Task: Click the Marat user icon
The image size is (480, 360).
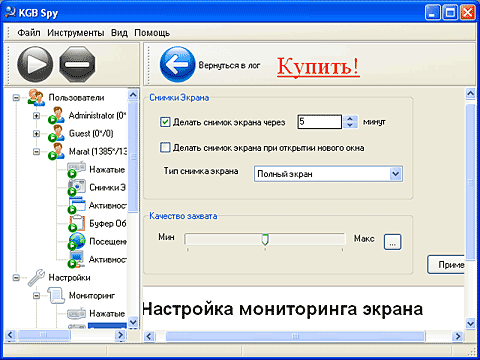Action: coord(56,151)
